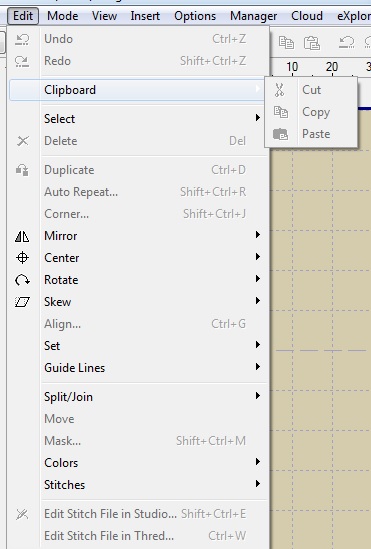Image resolution: width=371 pixels, height=549 pixels.
Task: Click the 20 mark on horizontal ruler
Action: tap(332, 67)
